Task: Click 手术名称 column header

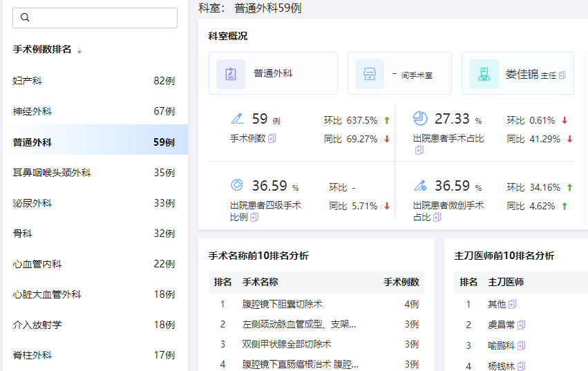Action: point(260,282)
